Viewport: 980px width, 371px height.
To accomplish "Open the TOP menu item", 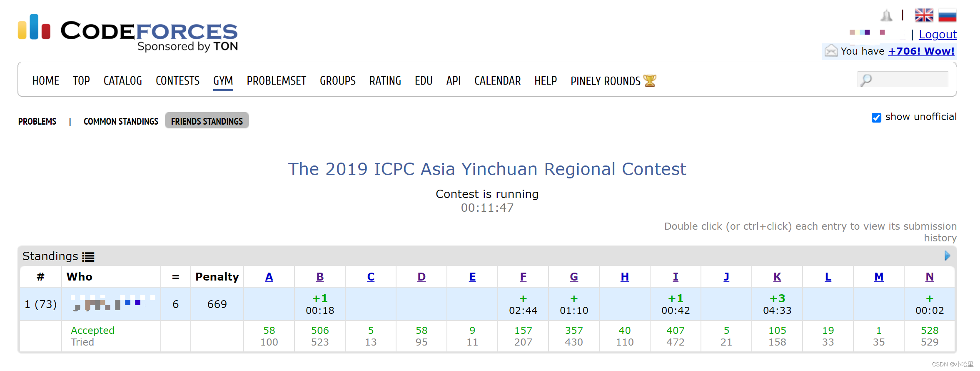I will pos(81,80).
